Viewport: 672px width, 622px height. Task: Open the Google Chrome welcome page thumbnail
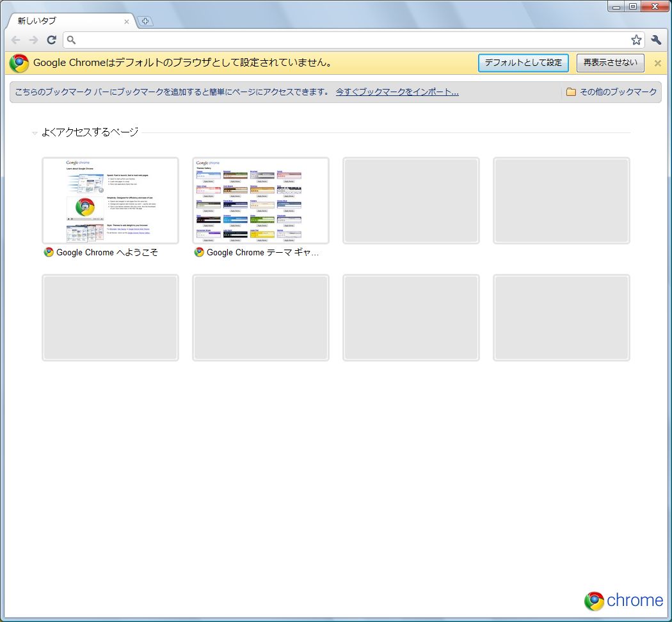(x=110, y=200)
